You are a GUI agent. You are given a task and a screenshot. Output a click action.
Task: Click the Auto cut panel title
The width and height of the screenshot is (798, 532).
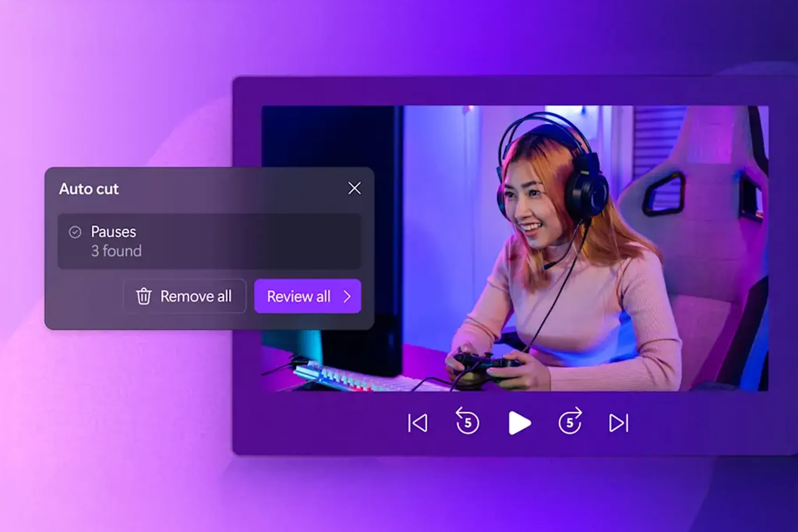(89, 189)
